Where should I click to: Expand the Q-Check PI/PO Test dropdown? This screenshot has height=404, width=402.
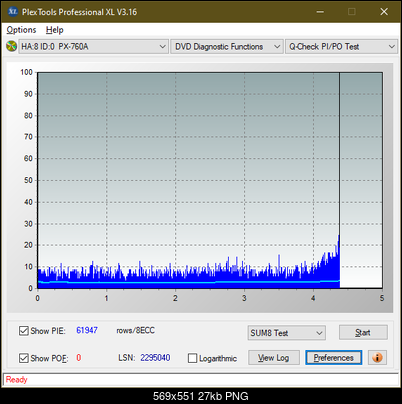tap(341, 47)
